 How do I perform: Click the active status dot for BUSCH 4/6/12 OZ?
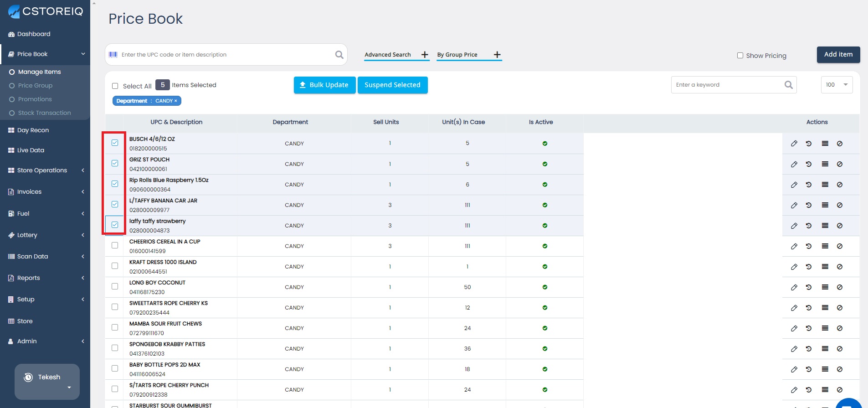pos(545,144)
